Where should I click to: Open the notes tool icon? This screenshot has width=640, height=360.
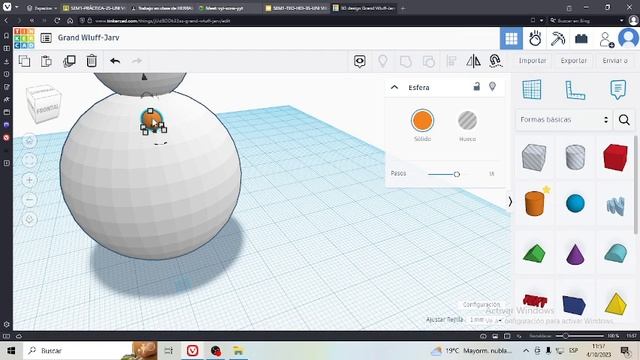pyautogui.click(x=618, y=89)
